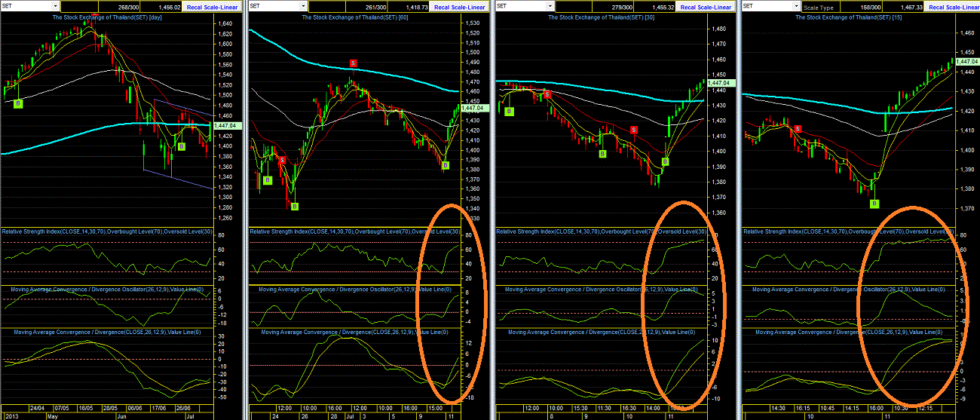Select the chart title ending in [60]
Screen dimensions: 980x420
pos(354,17)
